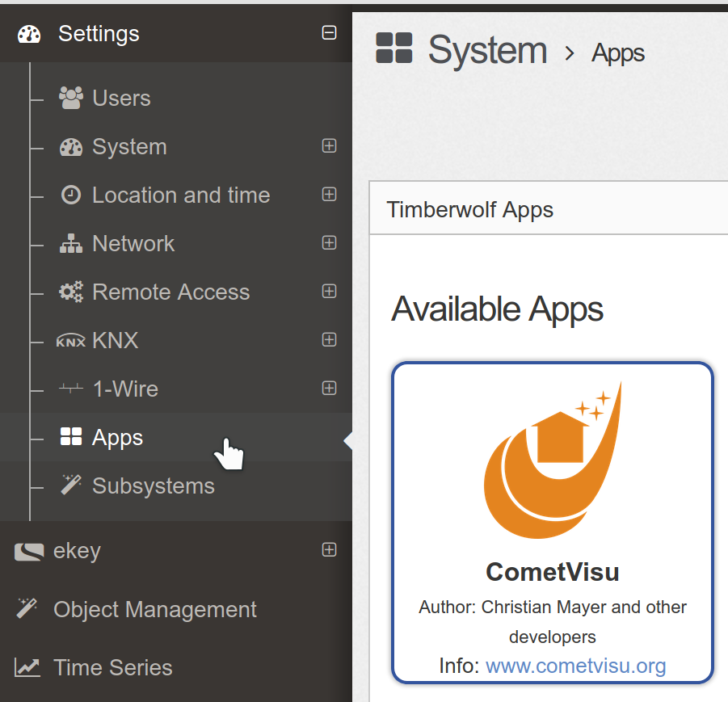Click the Available Apps heading
The height and width of the screenshot is (702, 728).
click(497, 309)
